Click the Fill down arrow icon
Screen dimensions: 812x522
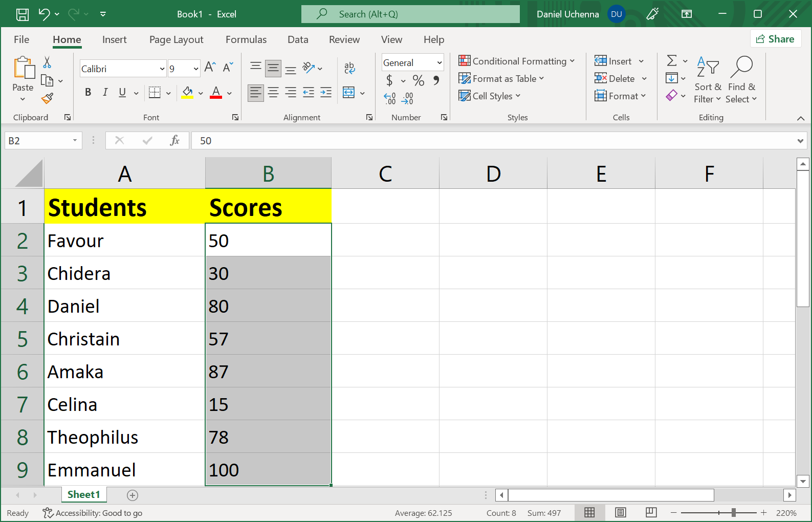(x=672, y=78)
